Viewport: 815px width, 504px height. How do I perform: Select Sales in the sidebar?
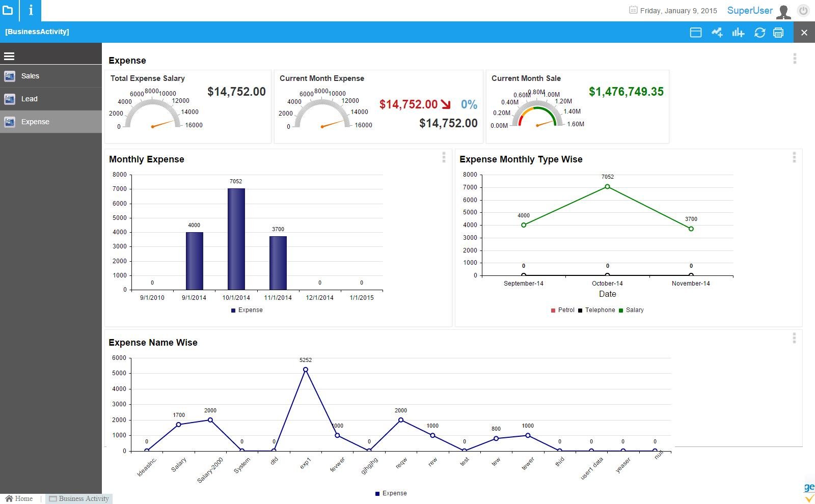point(30,76)
